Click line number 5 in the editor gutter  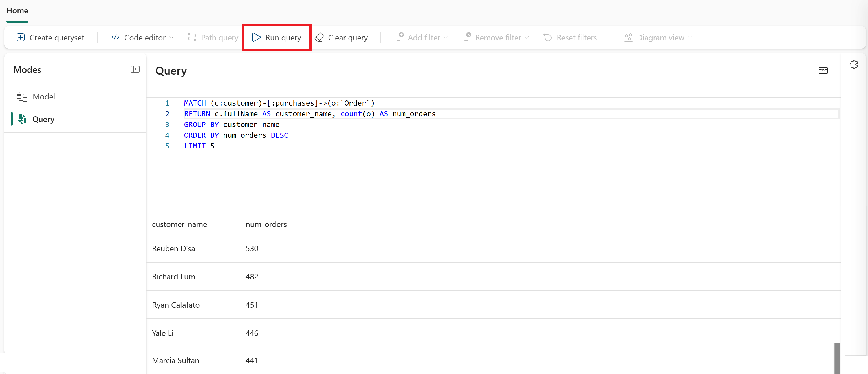click(x=167, y=146)
